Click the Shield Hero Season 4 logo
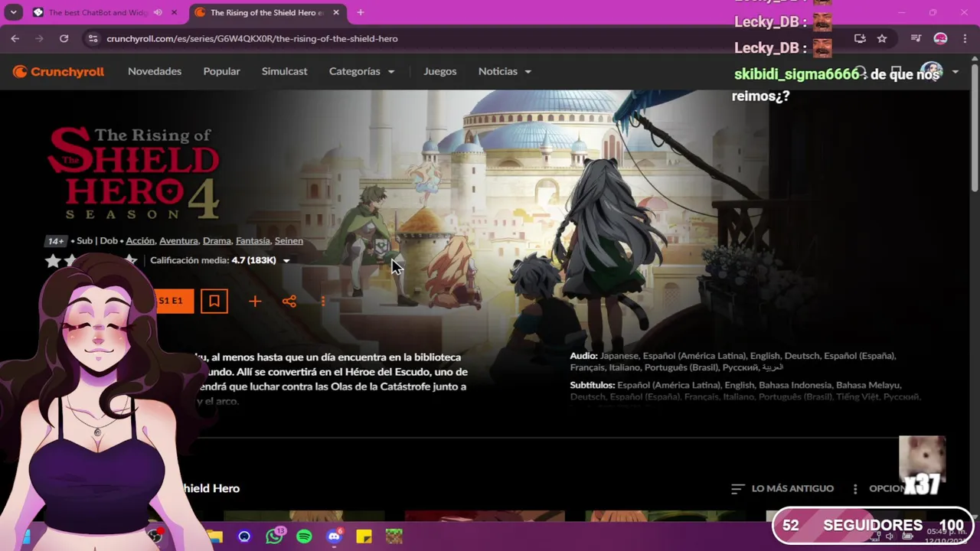The width and height of the screenshot is (980, 551). click(x=134, y=174)
